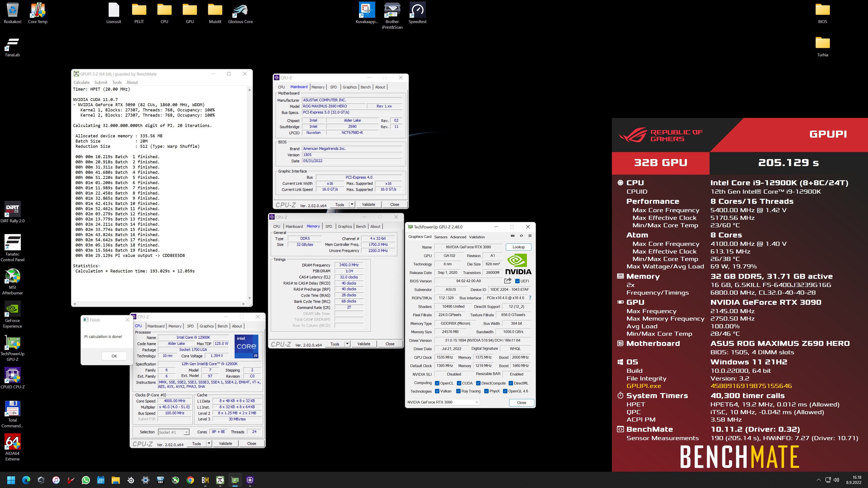
Task: Click the Windows Start button
Action: click(11, 480)
